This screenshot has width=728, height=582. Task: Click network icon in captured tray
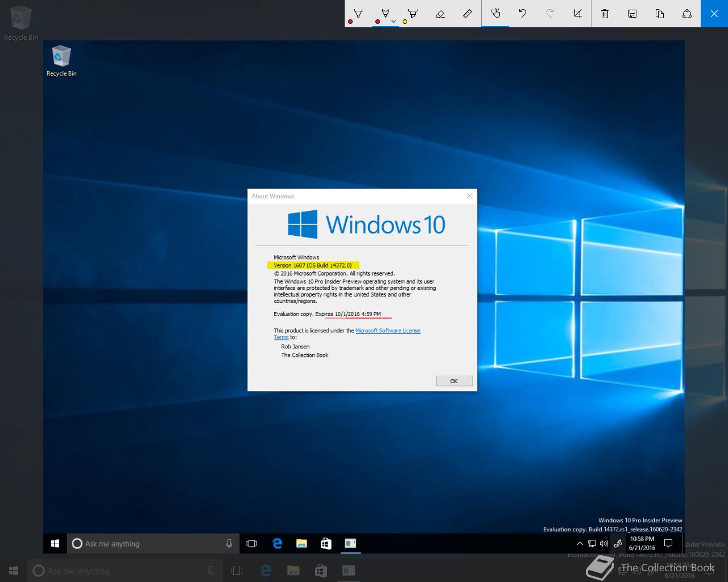(x=592, y=544)
